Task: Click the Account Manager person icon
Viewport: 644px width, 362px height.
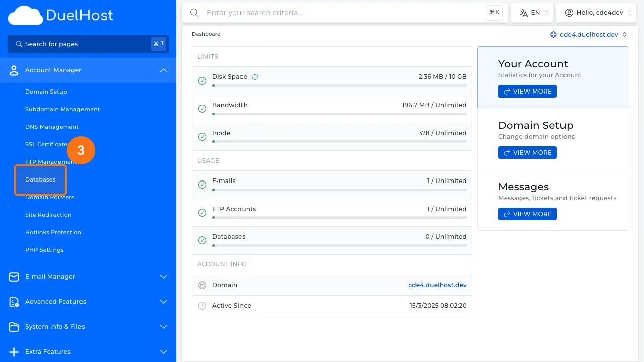Action: (x=14, y=70)
